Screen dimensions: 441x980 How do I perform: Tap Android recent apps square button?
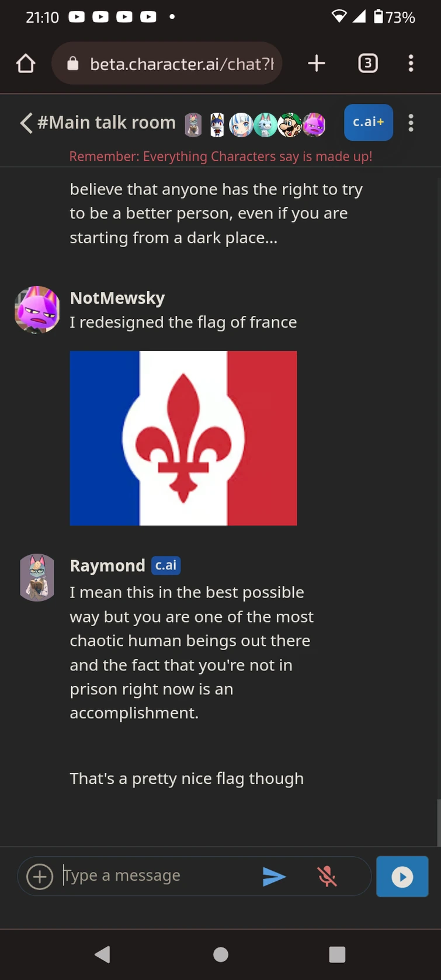coord(337,954)
